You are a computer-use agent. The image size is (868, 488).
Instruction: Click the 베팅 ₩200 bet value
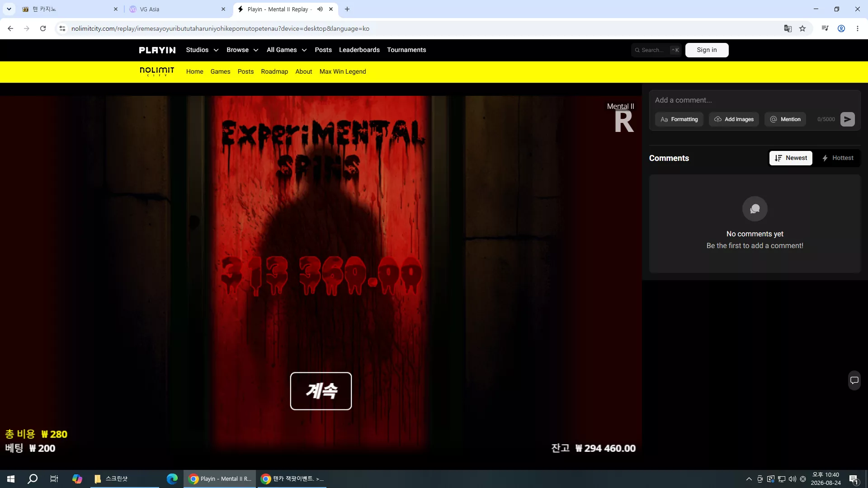(30, 448)
